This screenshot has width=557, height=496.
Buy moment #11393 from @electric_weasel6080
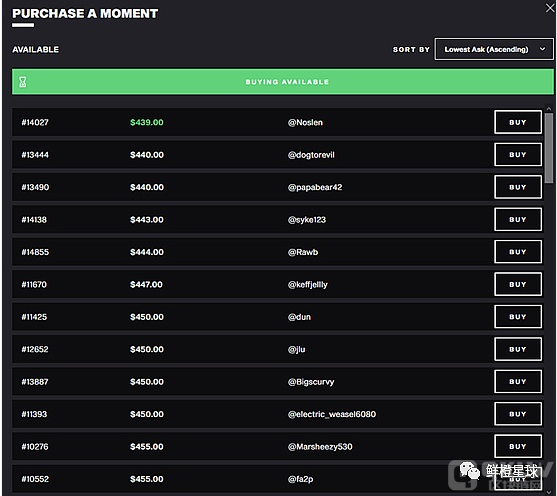518,414
